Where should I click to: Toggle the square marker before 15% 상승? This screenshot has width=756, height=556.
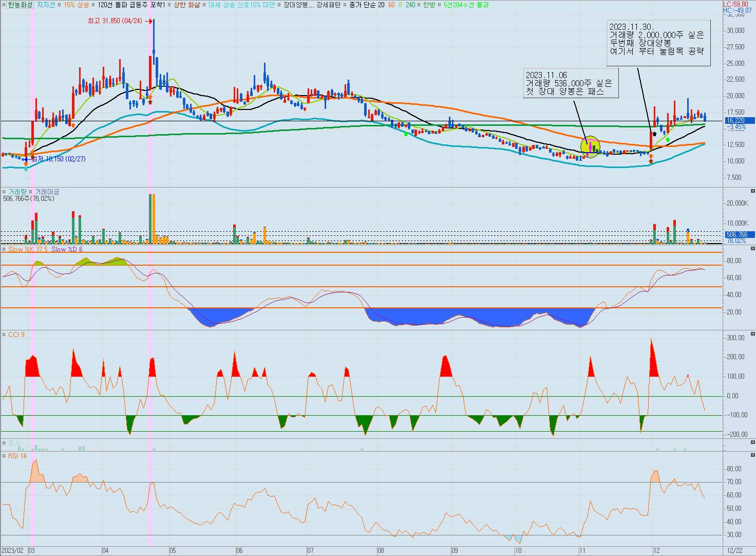[60, 5]
